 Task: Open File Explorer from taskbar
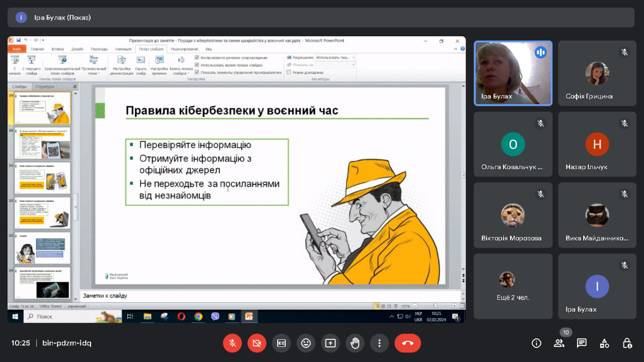(147, 317)
